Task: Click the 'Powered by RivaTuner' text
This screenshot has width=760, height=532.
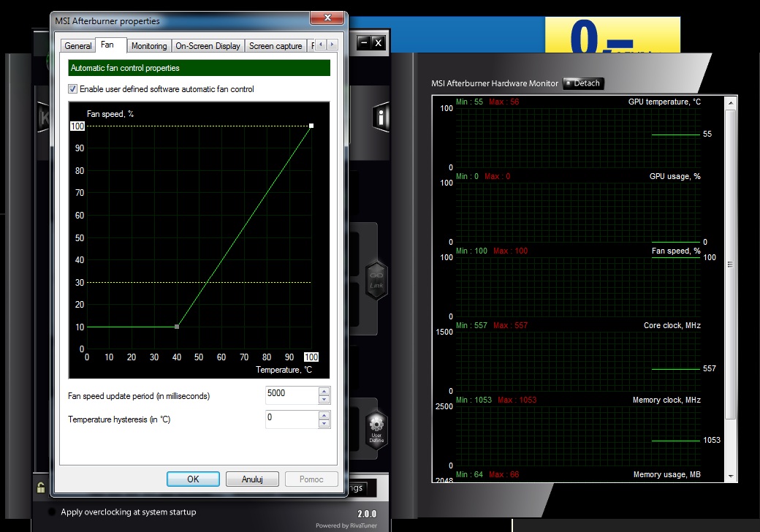Action: click(346, 525)
